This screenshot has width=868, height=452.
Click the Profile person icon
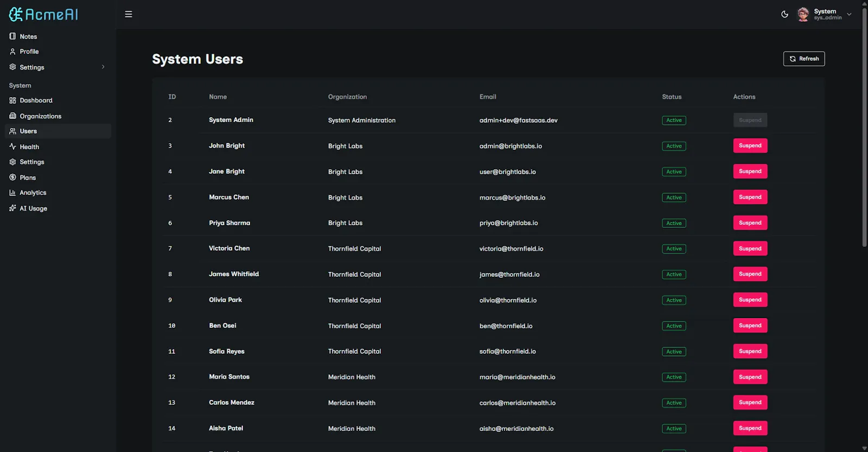coord(12,52)
